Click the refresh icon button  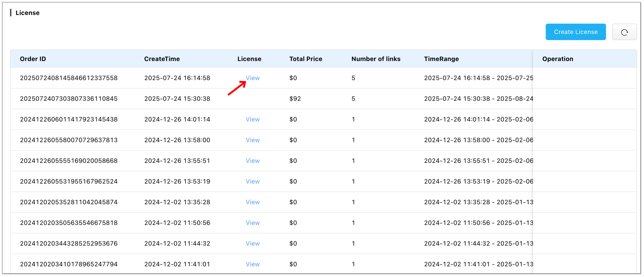click(x=624, y=32)
